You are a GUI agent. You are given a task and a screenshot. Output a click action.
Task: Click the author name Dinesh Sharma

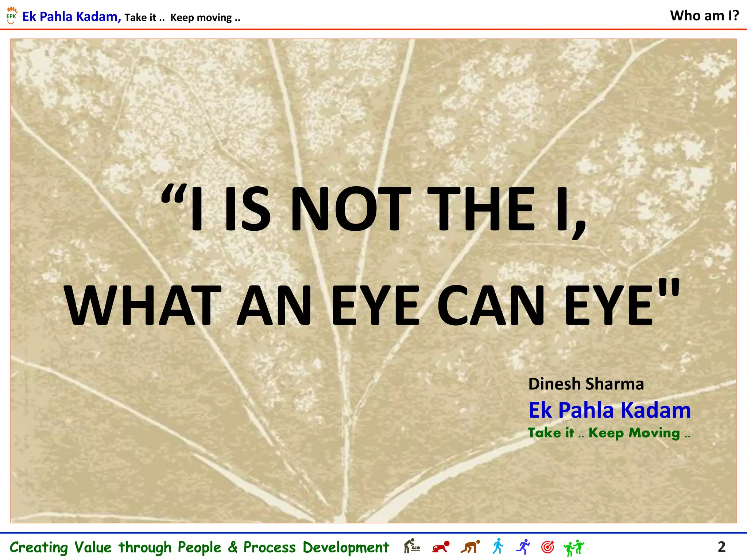point(586,384)
